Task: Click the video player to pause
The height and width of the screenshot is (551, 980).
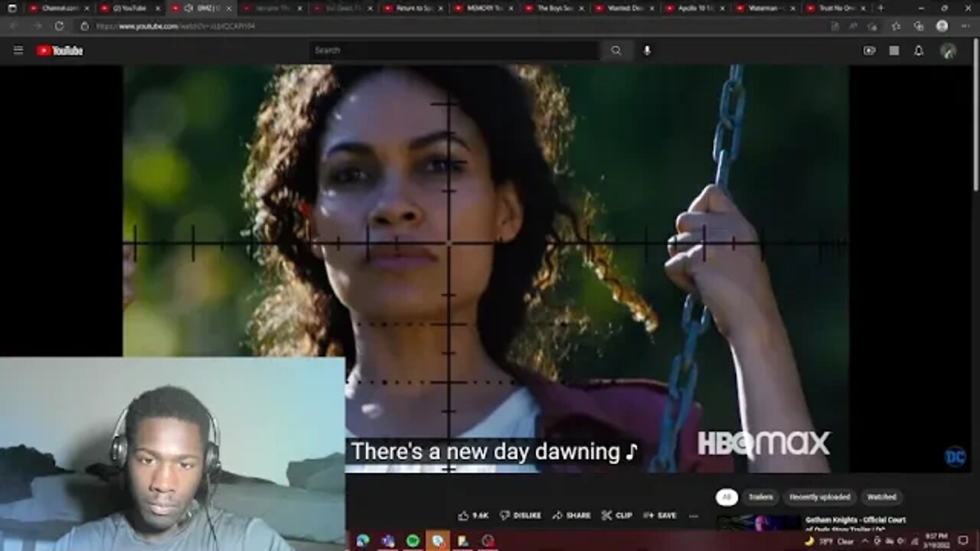Action: pyautogui.click(x=485, y=268)
